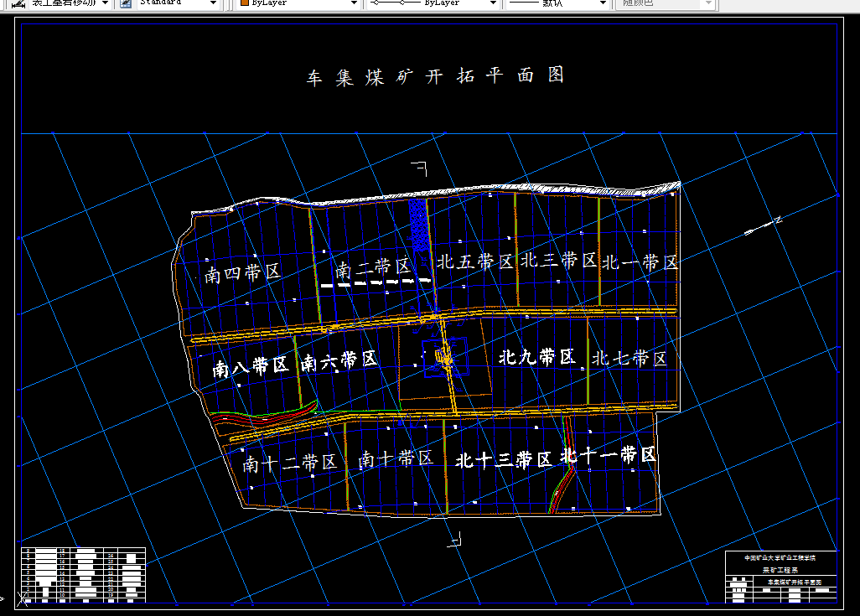Click the text style icon beside Standard
860x616 pixels.
124,4
